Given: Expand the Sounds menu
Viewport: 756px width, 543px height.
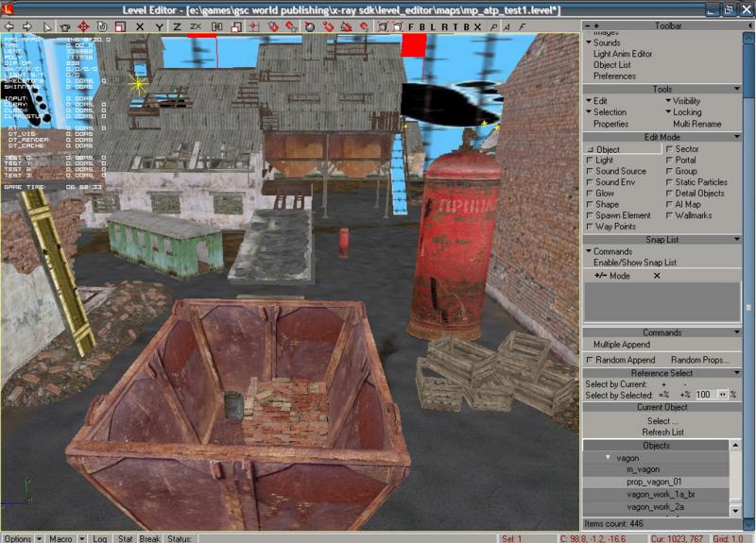Looking at the screenshot, I should (x=603, y=42).
